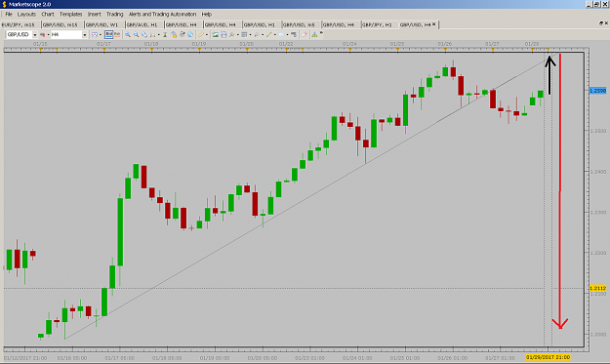Switch to the GBP/USD, W1 tab
The image size is (610, 364).
click(x=102, y=24)
